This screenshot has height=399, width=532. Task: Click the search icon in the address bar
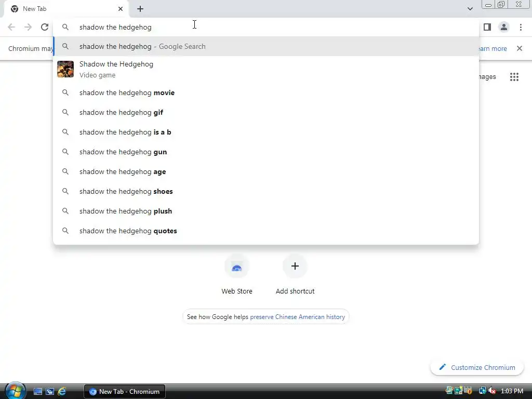click(65, 27)
